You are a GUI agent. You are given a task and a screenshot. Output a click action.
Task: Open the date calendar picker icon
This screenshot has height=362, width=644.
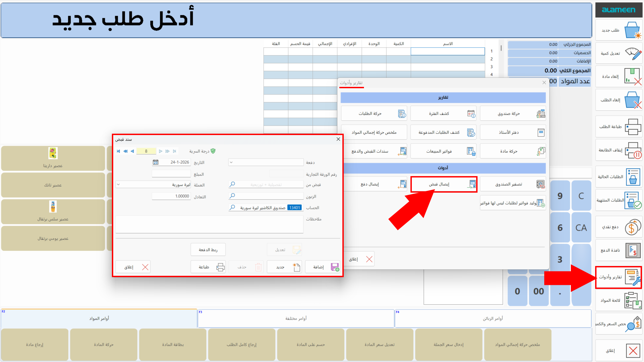[x=155, y=162]
